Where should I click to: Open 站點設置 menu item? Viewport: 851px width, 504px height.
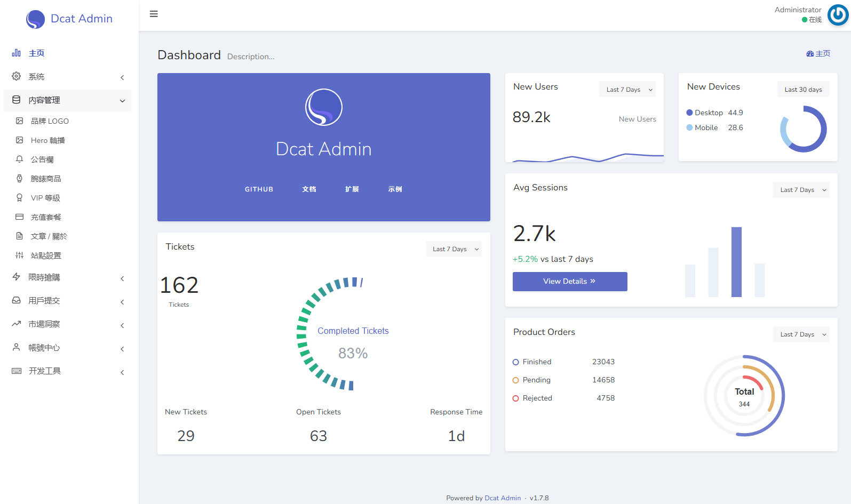[x=67, y=255]
